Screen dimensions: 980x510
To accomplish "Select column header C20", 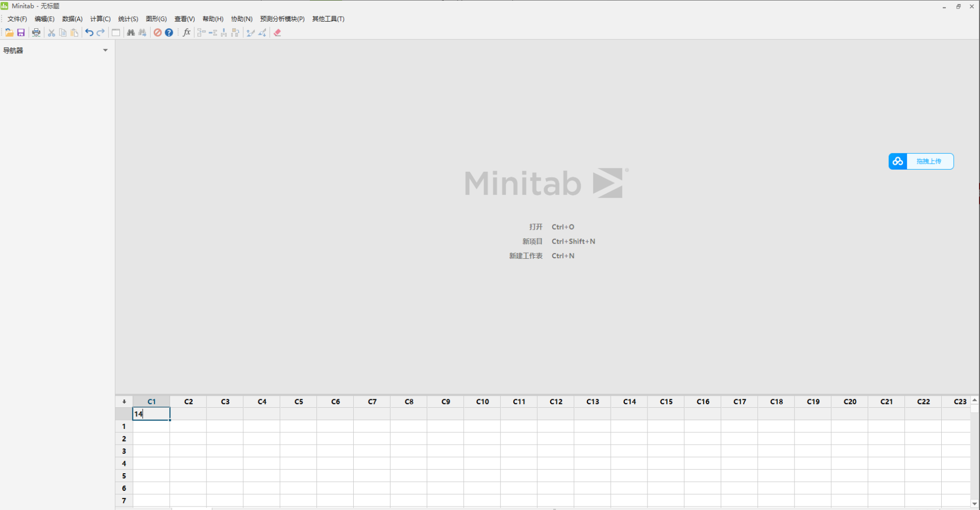I will pyautogui.click(x=850, y=402).
